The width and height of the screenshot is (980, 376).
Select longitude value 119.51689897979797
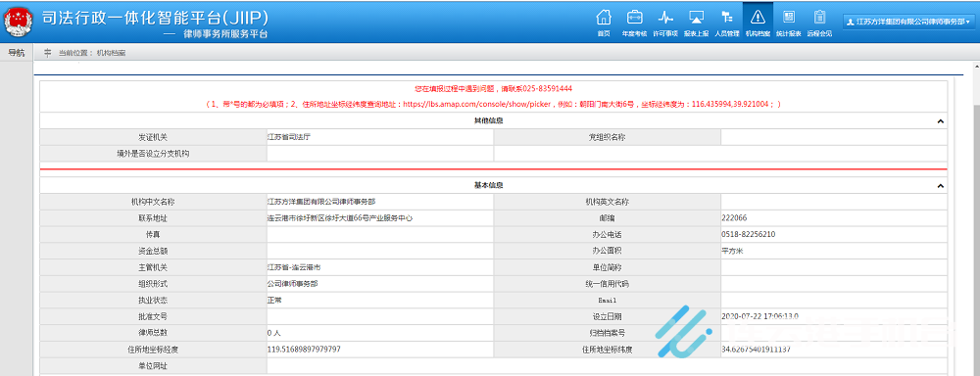click(x=304, y=350)
